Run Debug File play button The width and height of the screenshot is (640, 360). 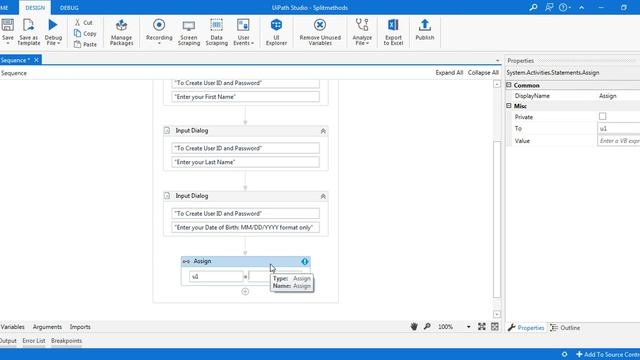pos(53,25)
